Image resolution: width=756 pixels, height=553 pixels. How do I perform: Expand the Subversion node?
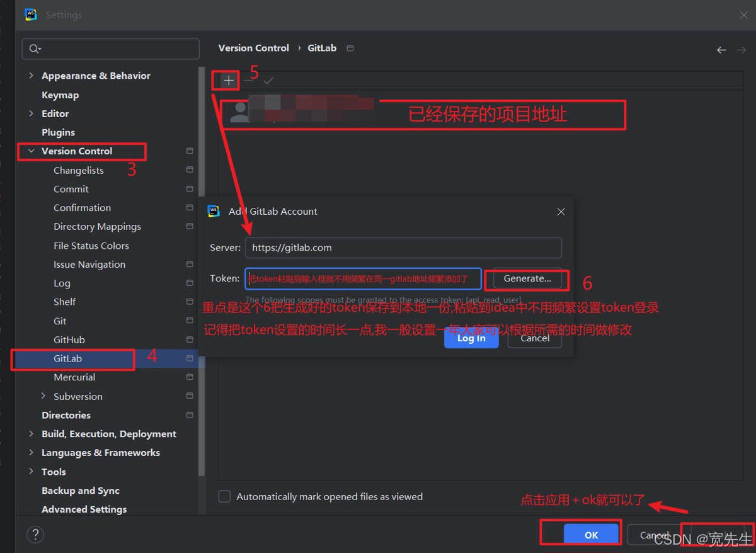pyautogui.click(x=43, y=396)
